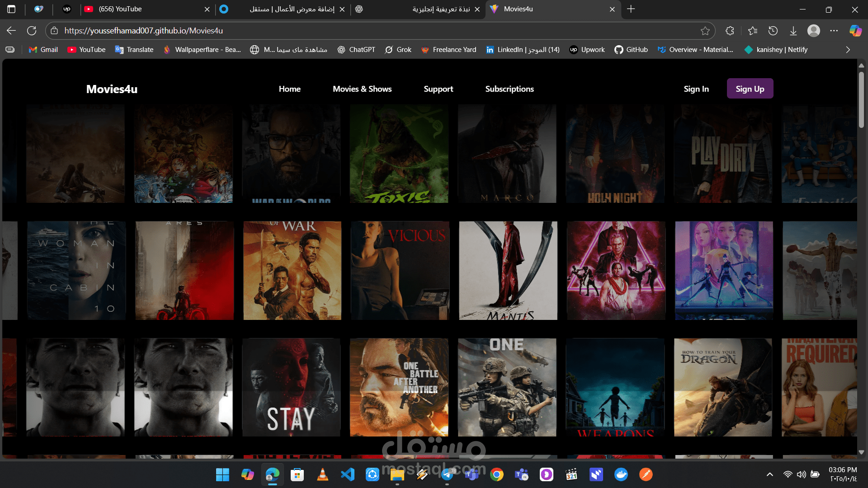868x488 pixels.
Task: Select the Mantis movie poster
Action: (x=508, y=270)
